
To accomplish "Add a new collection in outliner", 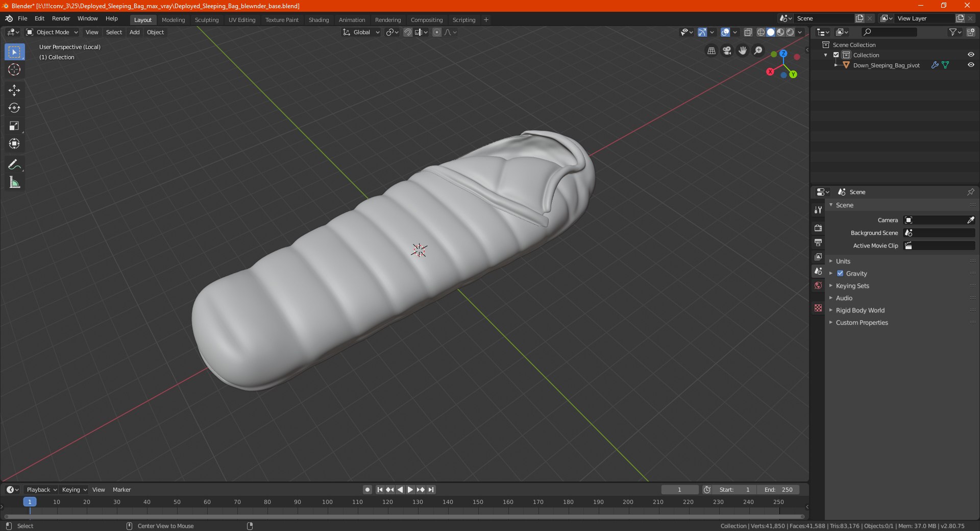I will tap(970, 32).
